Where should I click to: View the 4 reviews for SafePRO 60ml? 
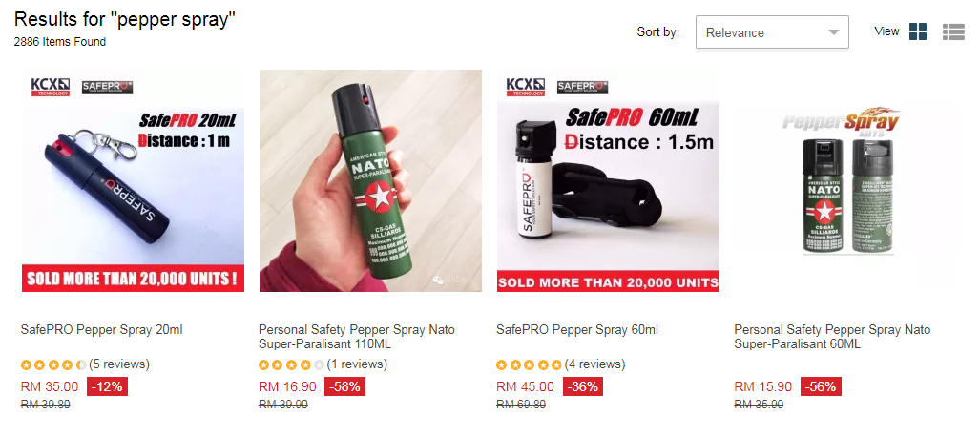[x=594, y=364]
